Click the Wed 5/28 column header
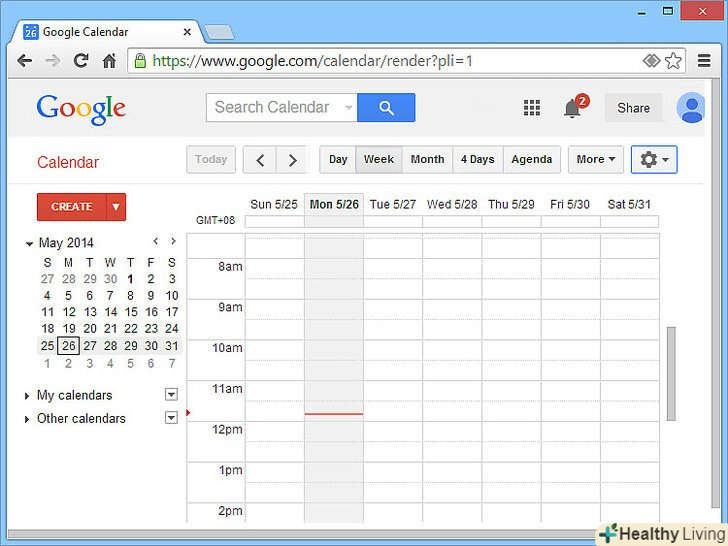This screenshot has width=728, height=546. [452, 204]
